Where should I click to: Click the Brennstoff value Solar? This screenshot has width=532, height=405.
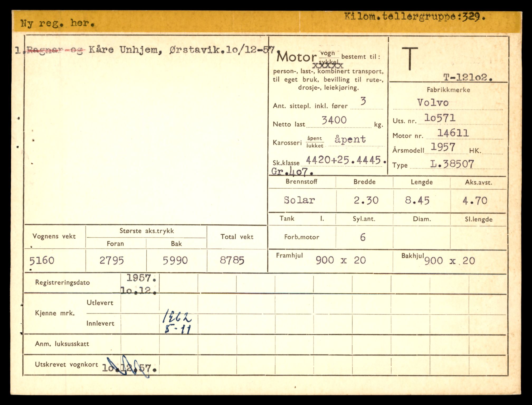[x=299, y=200]
